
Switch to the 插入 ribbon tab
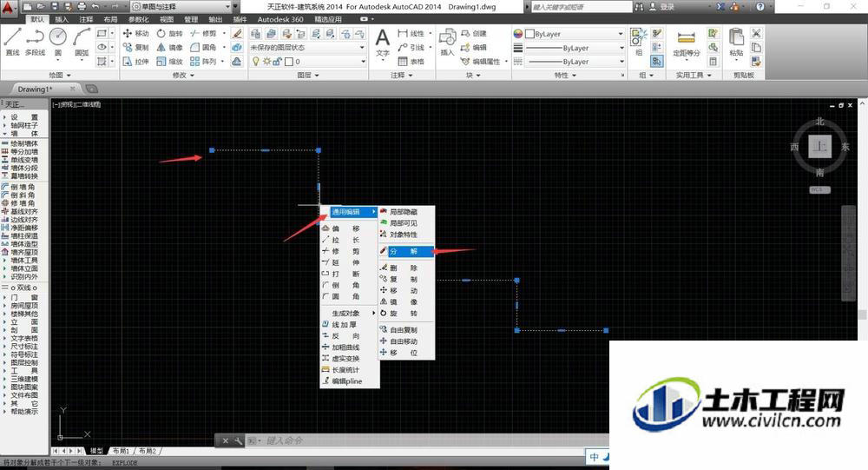tap(62, 19)
